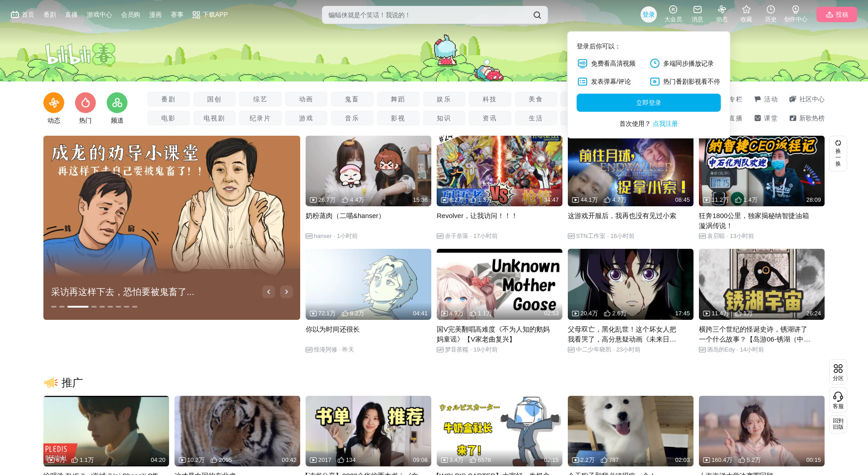Click the search input field
Image resolution: width=868 pixels, height=475 pixels.
click(x=427, y=15)
